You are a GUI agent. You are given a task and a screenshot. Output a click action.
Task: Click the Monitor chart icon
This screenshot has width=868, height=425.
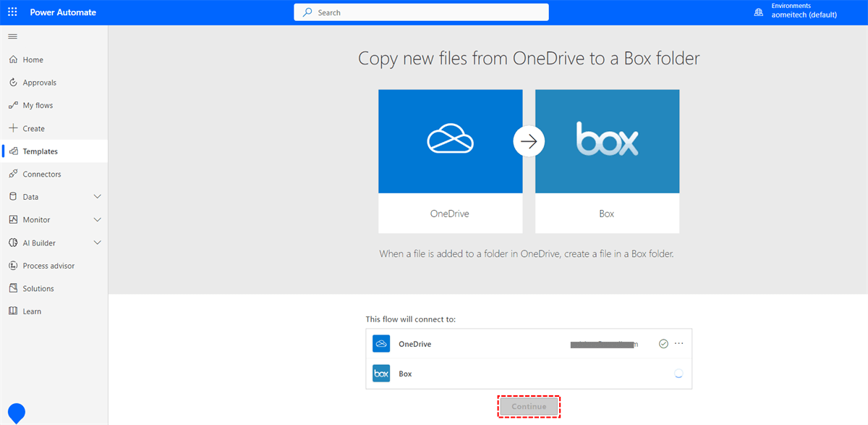(13, 219)
